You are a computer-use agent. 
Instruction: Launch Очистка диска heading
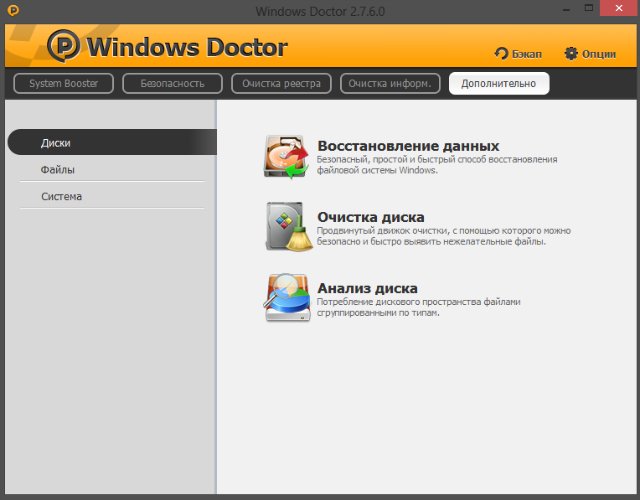click(x=371, y=217)
